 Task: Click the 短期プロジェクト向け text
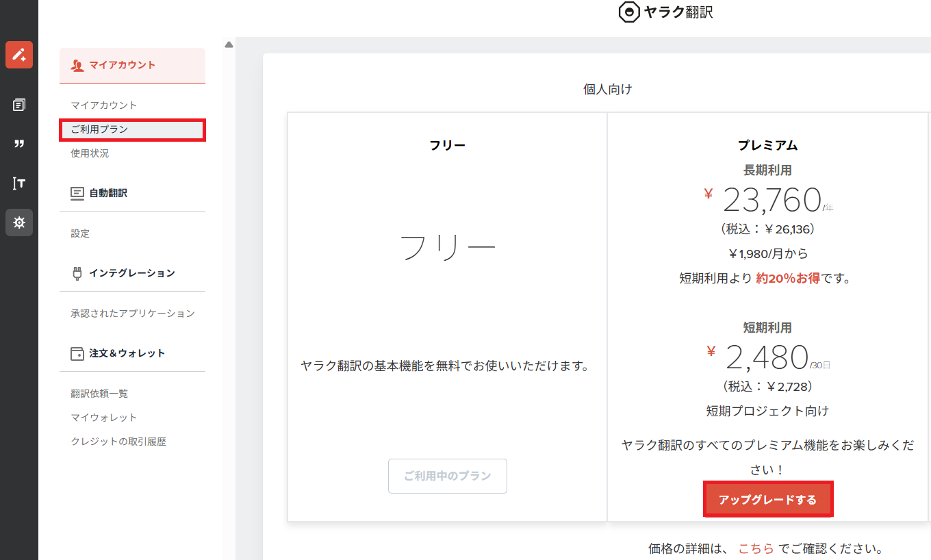coord(767,411)
